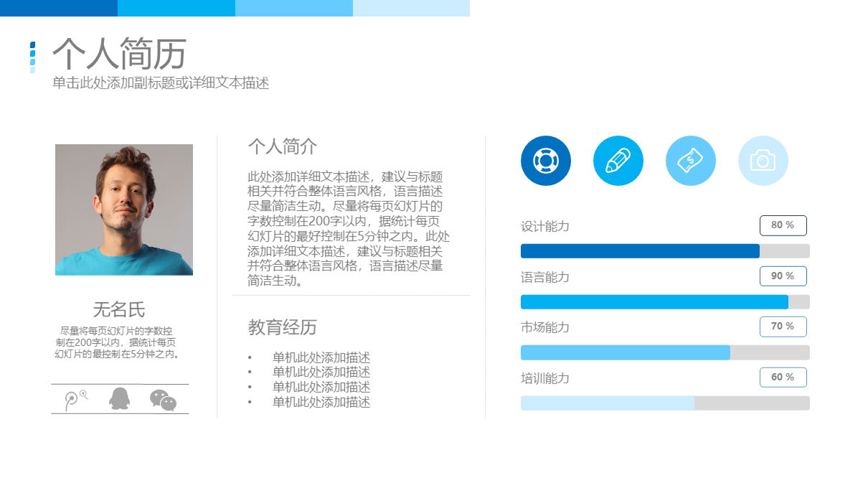868x488 pixels.
Task: Select the 90 % percentage box
Action: tap(783, 276)
